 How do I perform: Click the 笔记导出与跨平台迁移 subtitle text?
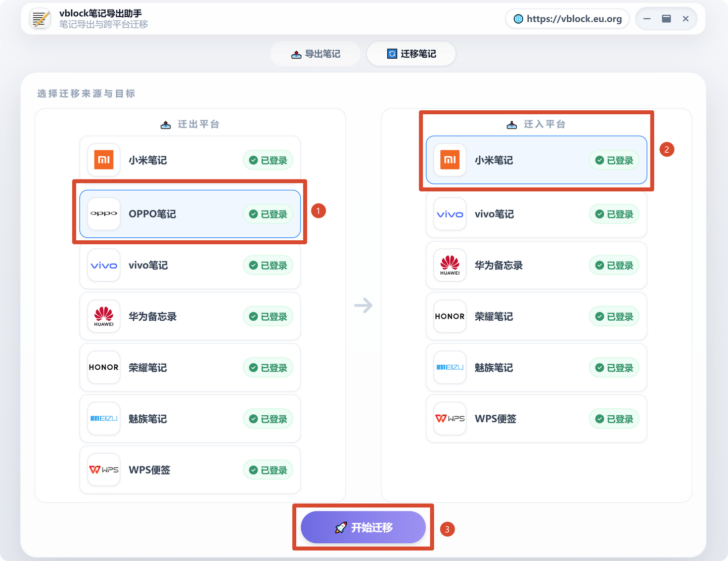[x=104, y=24]
